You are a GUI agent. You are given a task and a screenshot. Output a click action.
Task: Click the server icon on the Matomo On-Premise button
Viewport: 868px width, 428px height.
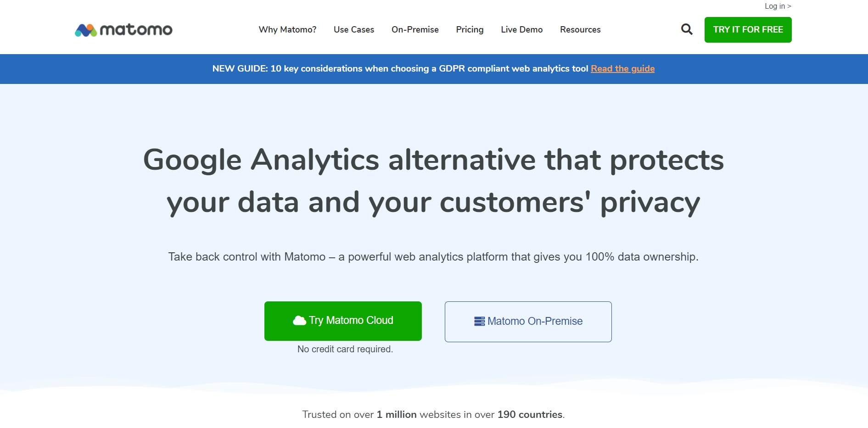tap(479, 321)
